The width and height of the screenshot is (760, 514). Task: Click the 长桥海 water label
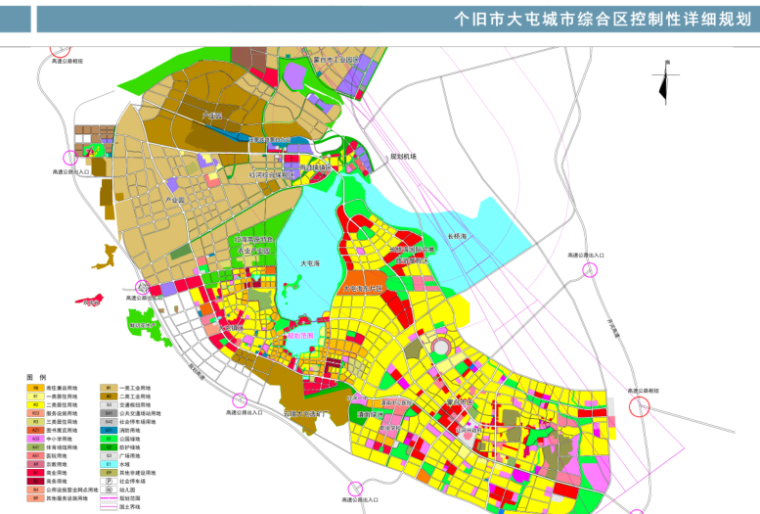[458, 236]
